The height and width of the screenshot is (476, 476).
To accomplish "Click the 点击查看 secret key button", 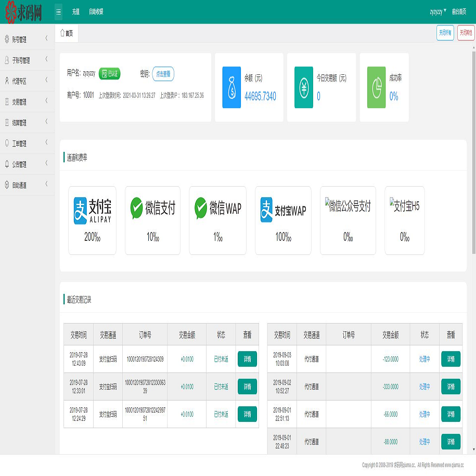I will (163, 74).
